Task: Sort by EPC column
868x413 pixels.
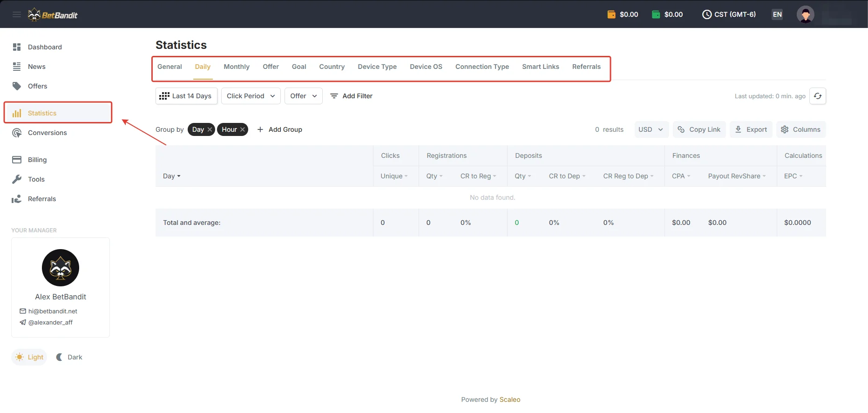Action: pos(793,176)
